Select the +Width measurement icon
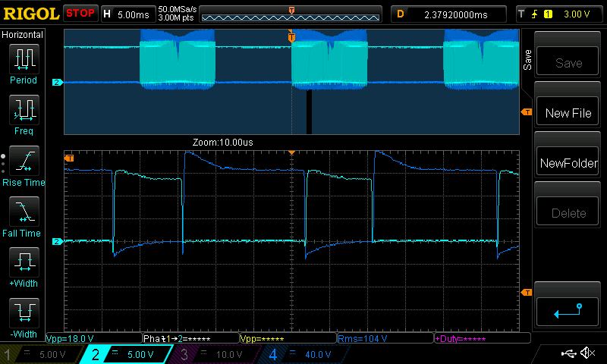 pos(23,268)
